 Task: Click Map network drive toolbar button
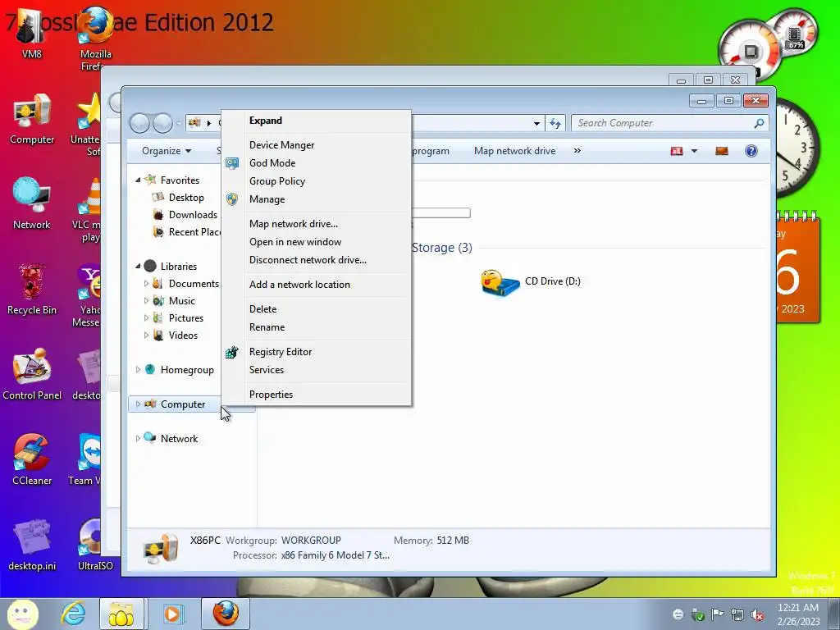click(514, 151)
